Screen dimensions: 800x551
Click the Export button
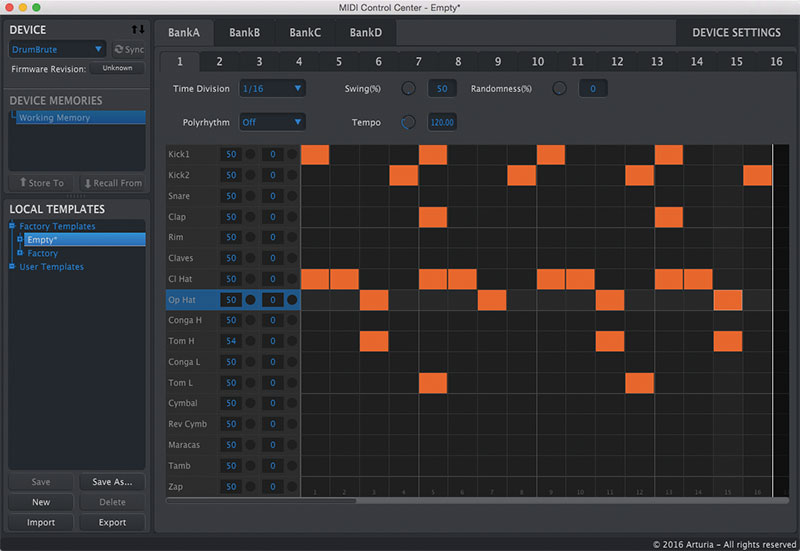coord(112,523)
